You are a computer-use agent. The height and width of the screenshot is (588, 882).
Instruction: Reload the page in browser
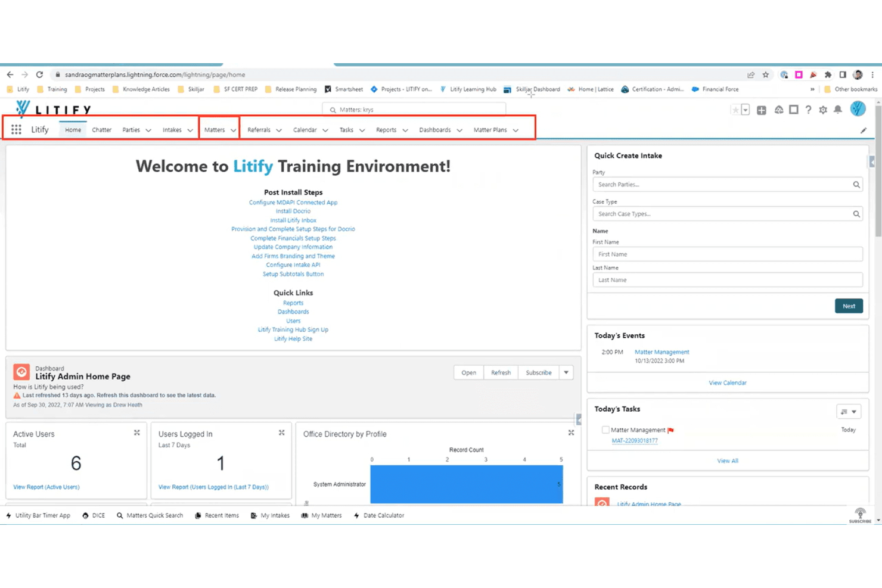click(x=39, y=74)
